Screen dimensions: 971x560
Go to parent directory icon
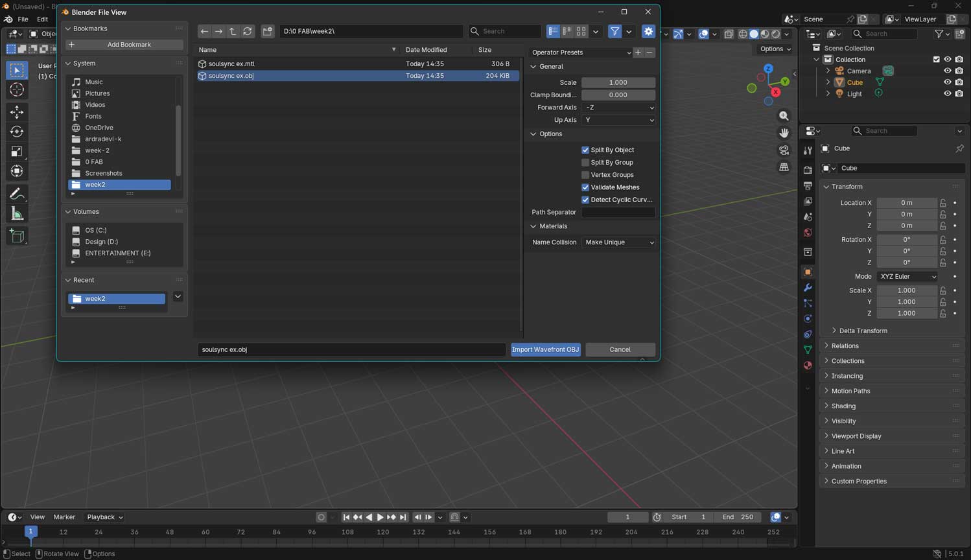(x=233, y=31)
